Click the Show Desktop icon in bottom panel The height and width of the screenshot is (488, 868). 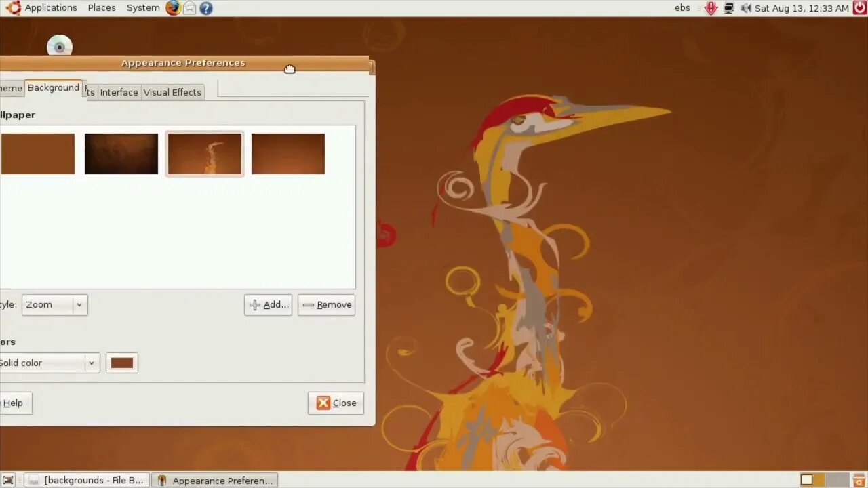tap(8, 480)
